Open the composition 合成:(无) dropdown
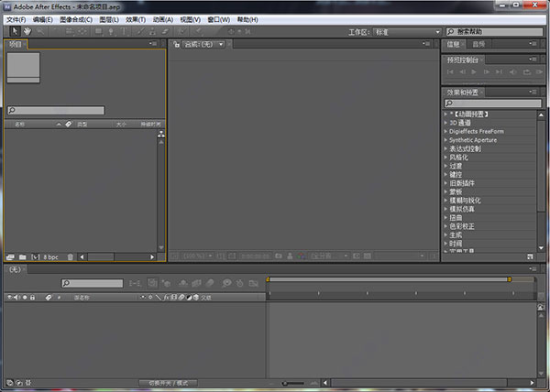This screenshot has height=392, width=550. pyautogui.click(x=203, y=44)
